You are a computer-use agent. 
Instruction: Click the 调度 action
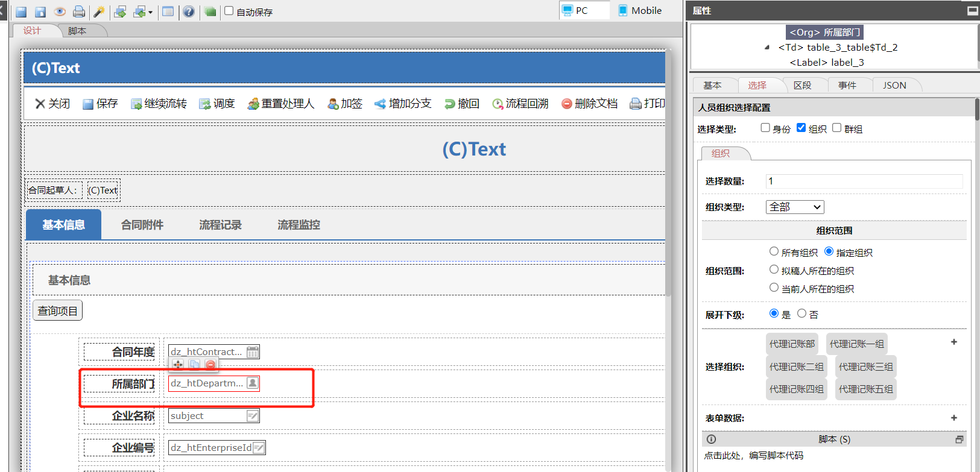(x=217, y=104)
